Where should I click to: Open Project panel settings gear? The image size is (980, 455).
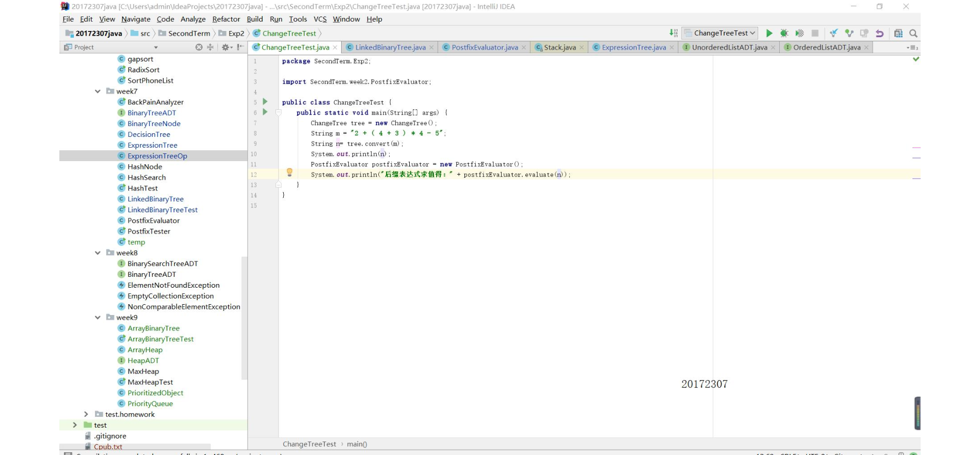(x=227, y=47)
